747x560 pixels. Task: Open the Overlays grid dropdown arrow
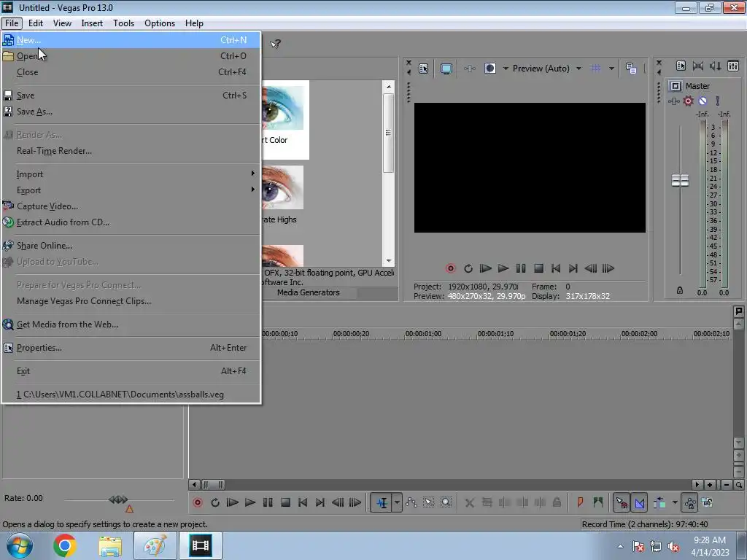[x=611, y=69]
